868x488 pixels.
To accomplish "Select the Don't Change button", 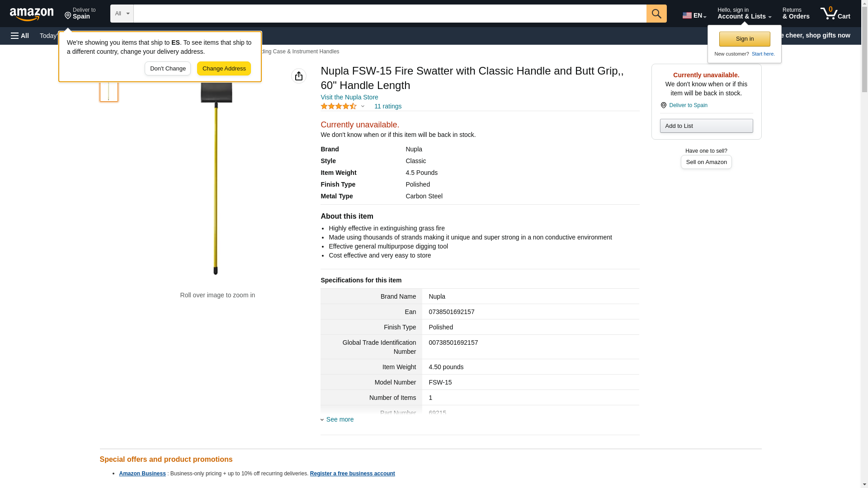I will click(168, 69).
